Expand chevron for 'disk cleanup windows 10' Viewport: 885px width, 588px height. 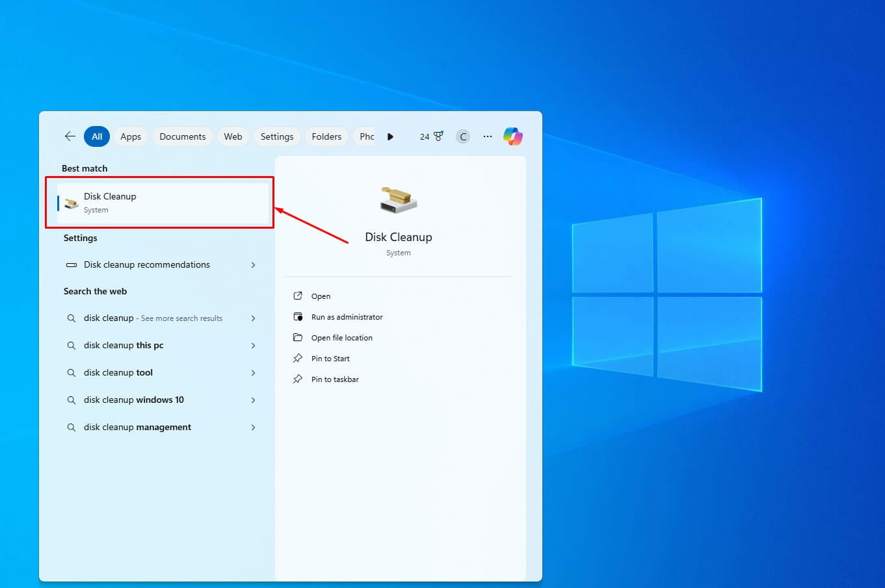point(254,400)
